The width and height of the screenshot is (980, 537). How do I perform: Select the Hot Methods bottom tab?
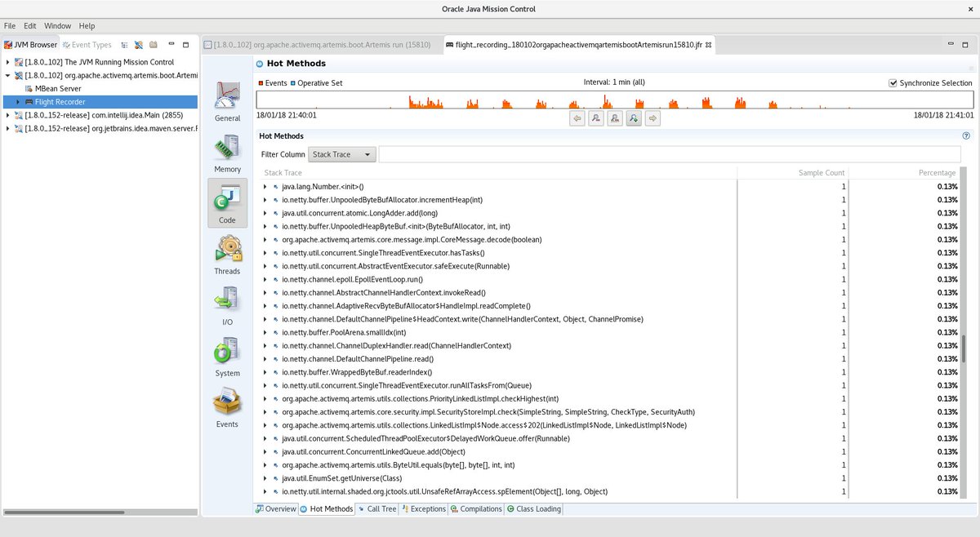(x=326, y=508)
